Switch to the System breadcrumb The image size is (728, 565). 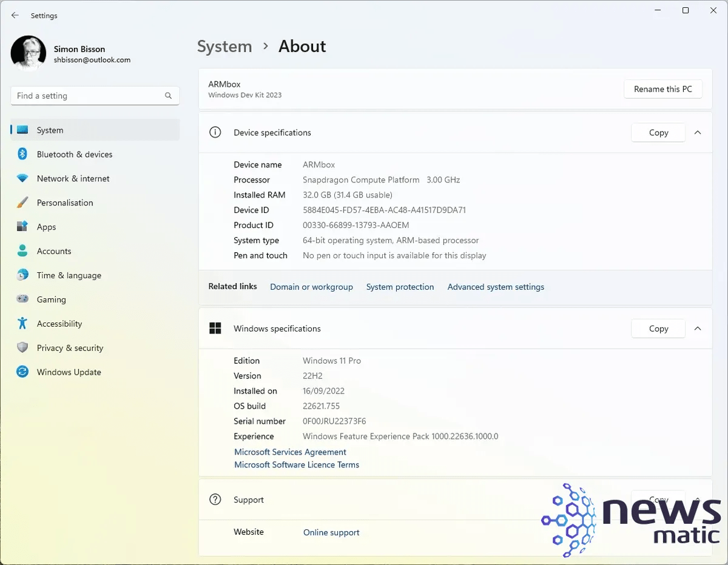[224, 46]
